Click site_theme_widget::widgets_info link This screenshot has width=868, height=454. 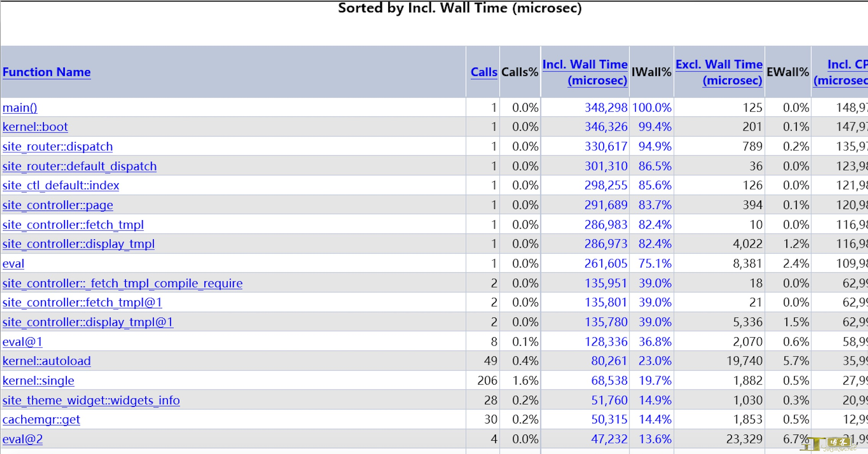coord(91,401)
